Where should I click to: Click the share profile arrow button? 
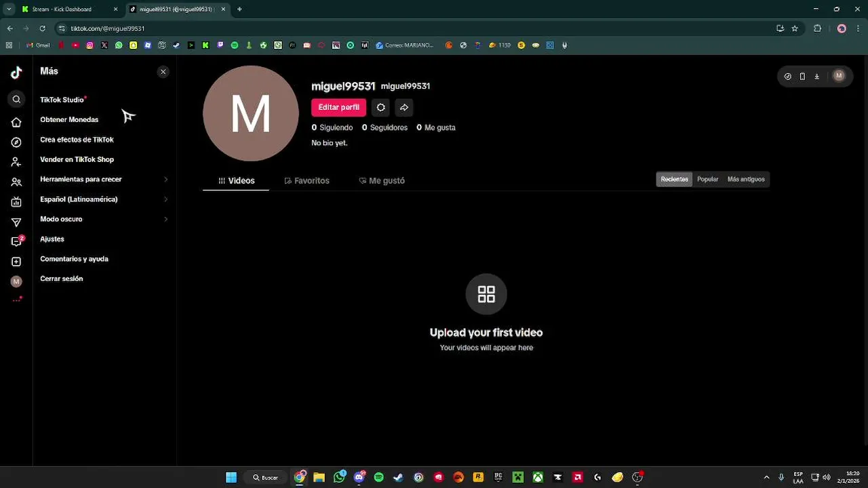pyautogui.click(x=404, y=107)
